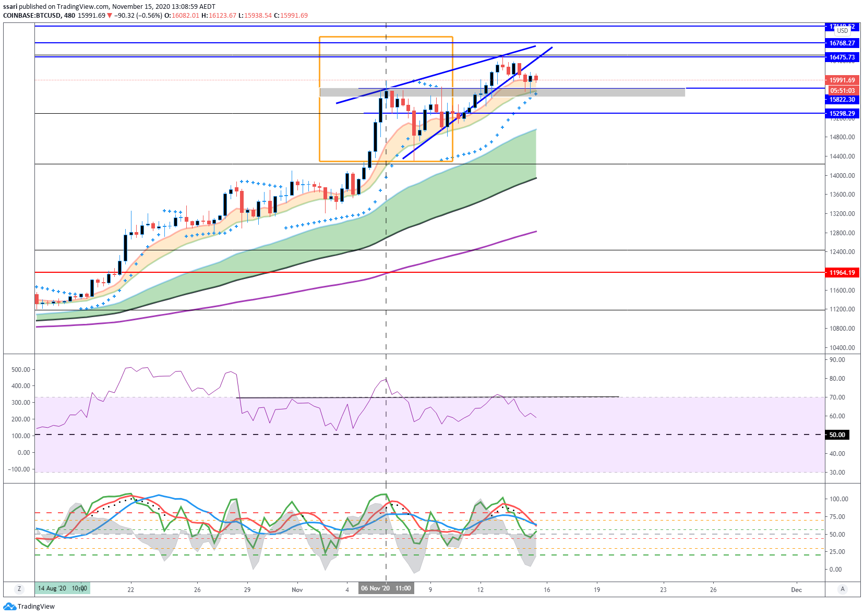The height and width of the screenshot is (616, 864).
Task: Click the 12400.00 price axis tick
Action: [x=842, y=252]
